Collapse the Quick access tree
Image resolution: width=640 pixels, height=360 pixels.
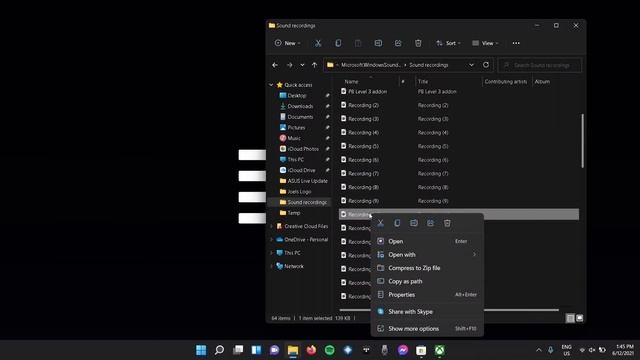(x=271, y=85)
